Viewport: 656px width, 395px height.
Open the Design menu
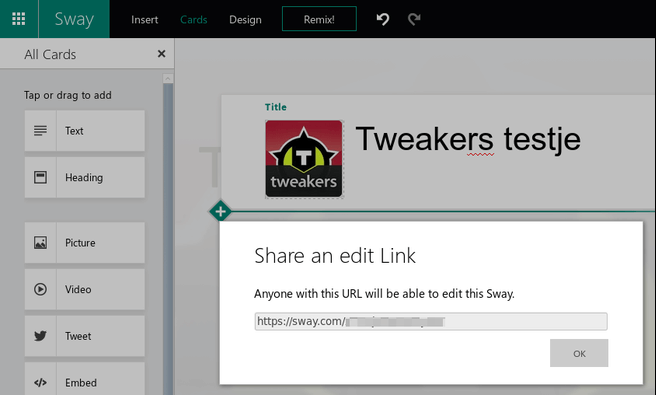pyautogui.click(x=245, y=20)
